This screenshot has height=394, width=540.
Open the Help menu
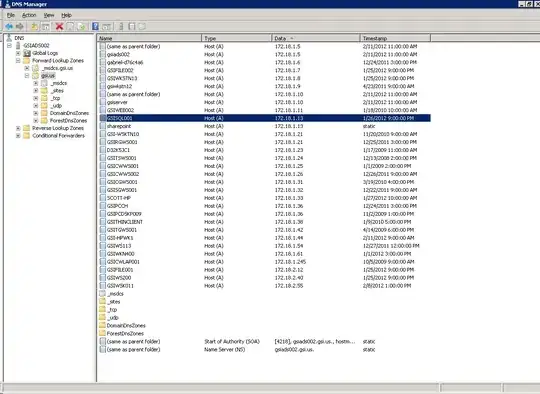pyautogui.click(x=66, y=15)
